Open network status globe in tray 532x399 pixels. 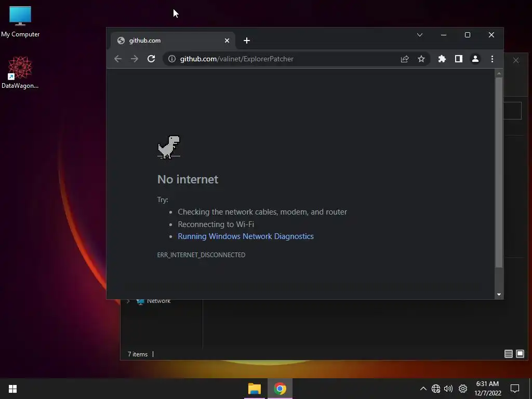[436, 389]
